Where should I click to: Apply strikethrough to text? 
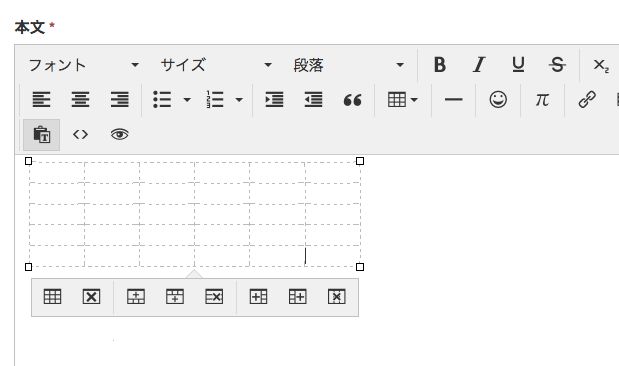(557, 65)
